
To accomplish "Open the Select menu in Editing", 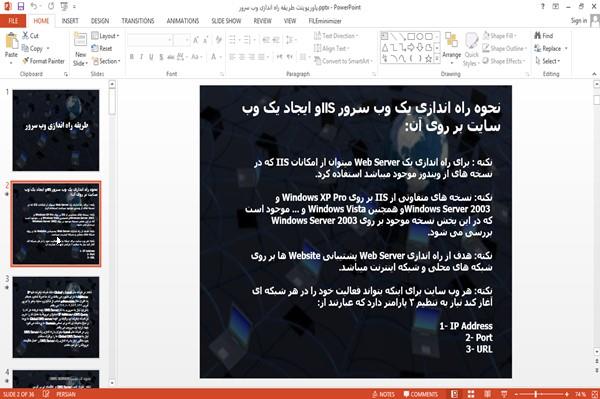I will pos(548,61).
